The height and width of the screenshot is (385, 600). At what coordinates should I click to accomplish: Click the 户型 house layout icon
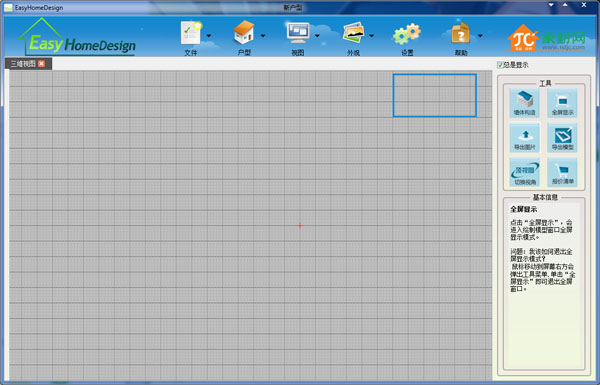(244, 33)
